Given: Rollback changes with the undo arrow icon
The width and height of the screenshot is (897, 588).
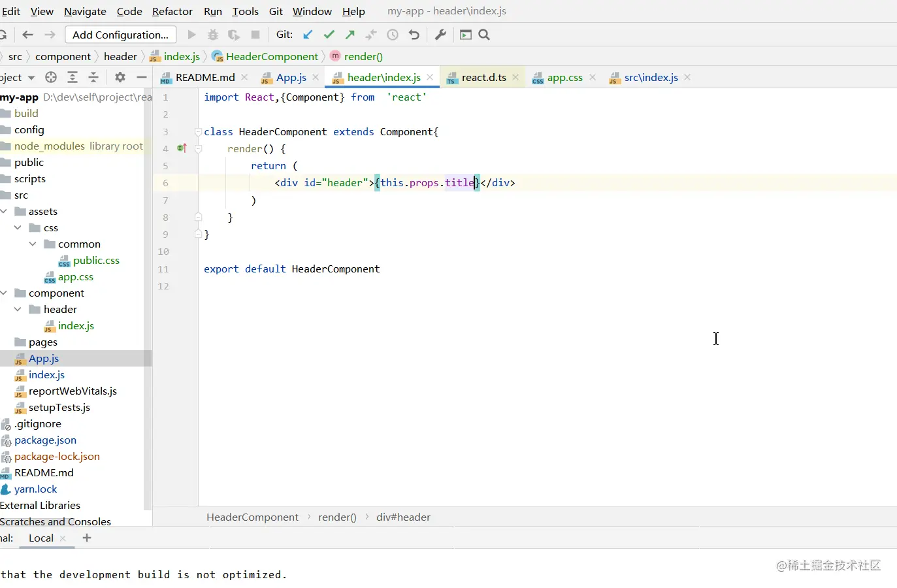Looking at the screenshot, I should click(414, 35).
